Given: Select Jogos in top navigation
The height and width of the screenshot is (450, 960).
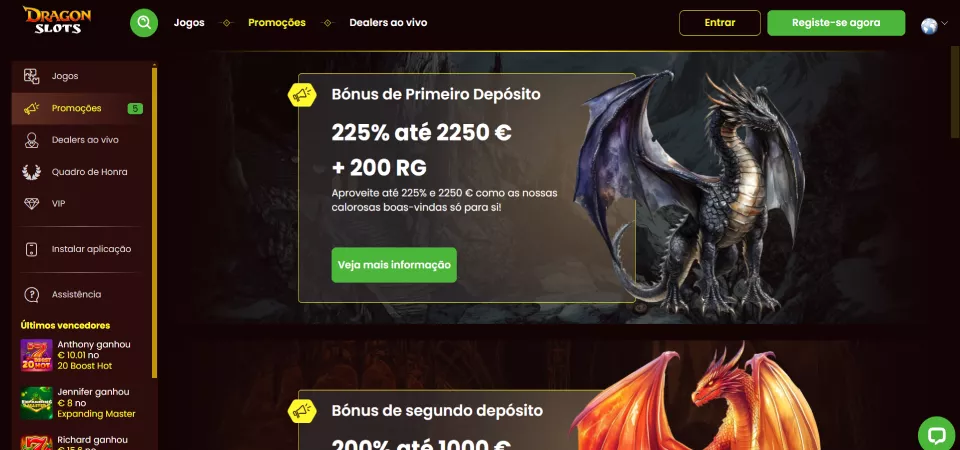Looking at the screenshot, I should pos(189,23).
